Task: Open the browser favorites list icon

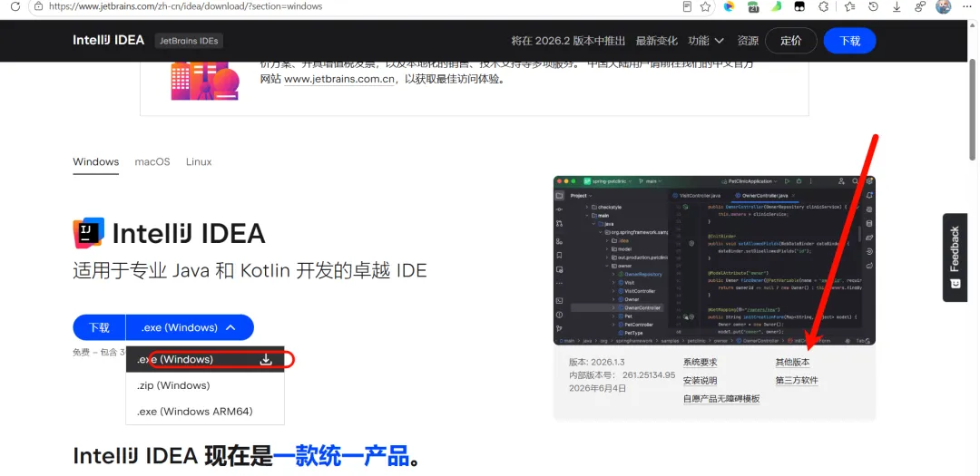Action: [849, 6]
